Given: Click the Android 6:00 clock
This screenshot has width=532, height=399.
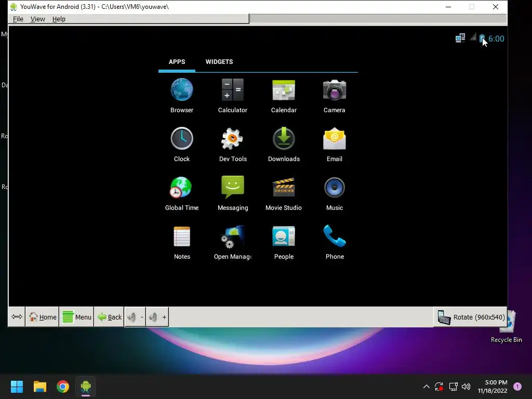Looking at the screenshot, I should point(496,38).
